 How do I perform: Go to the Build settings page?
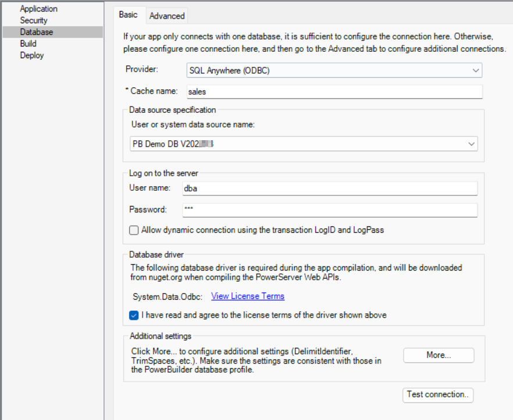point(28,44)
